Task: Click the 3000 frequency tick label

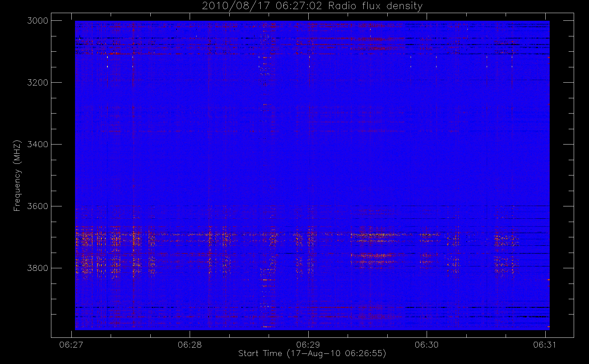Action: (x=38, y=21)
